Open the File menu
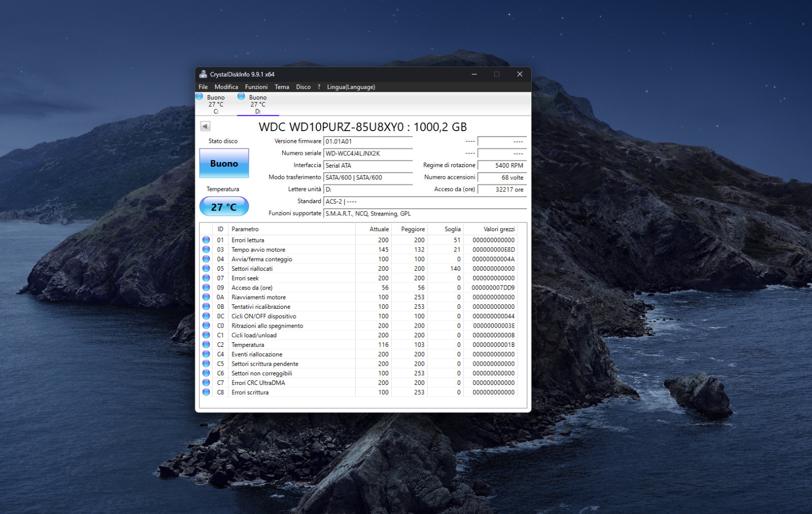 click(x=203, y=87)
